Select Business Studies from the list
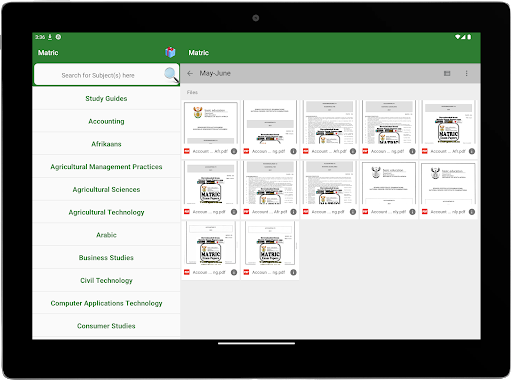 point(106,258)
